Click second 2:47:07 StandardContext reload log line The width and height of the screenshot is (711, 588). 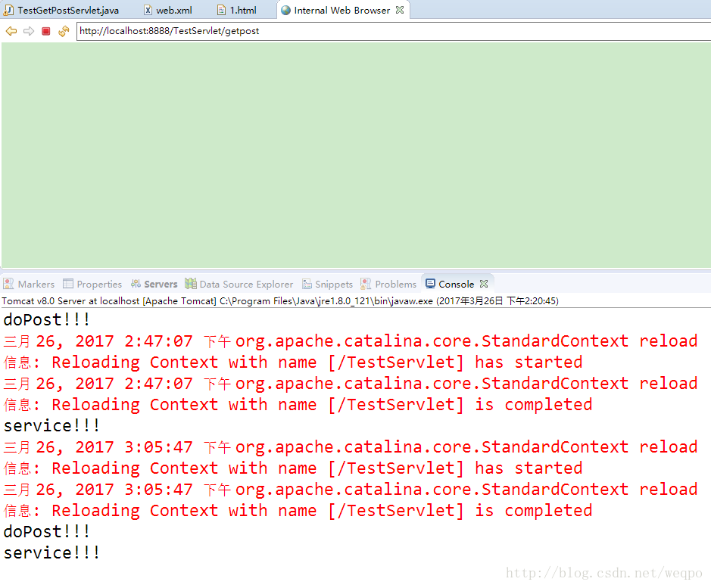pyautogui.click(x=351, y=384)
